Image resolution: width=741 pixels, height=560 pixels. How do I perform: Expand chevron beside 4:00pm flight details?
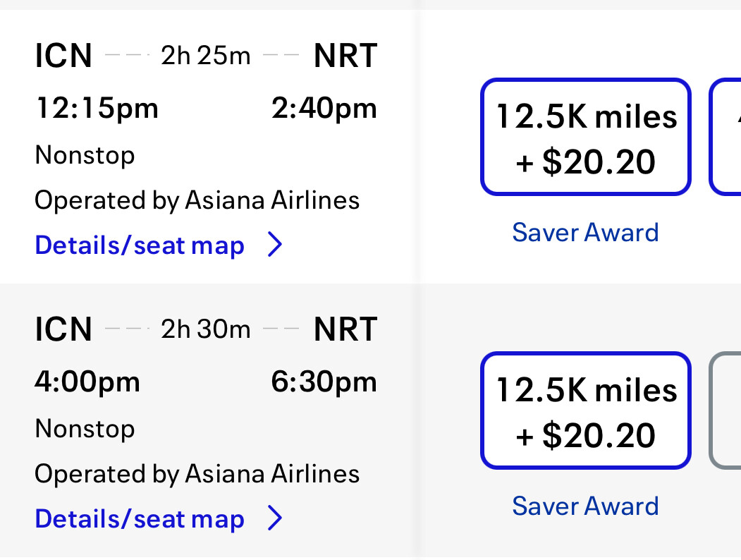[275, 519]
